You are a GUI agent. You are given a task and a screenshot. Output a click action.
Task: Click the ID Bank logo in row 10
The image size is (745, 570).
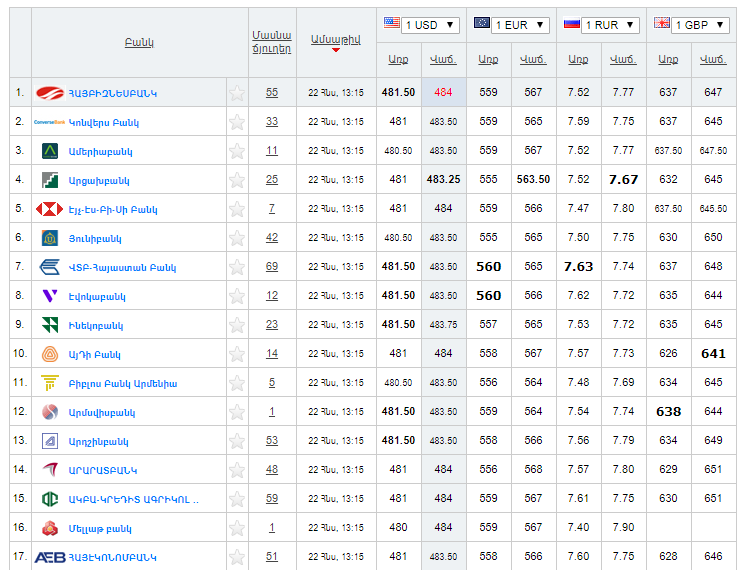(x=50, y=354)
